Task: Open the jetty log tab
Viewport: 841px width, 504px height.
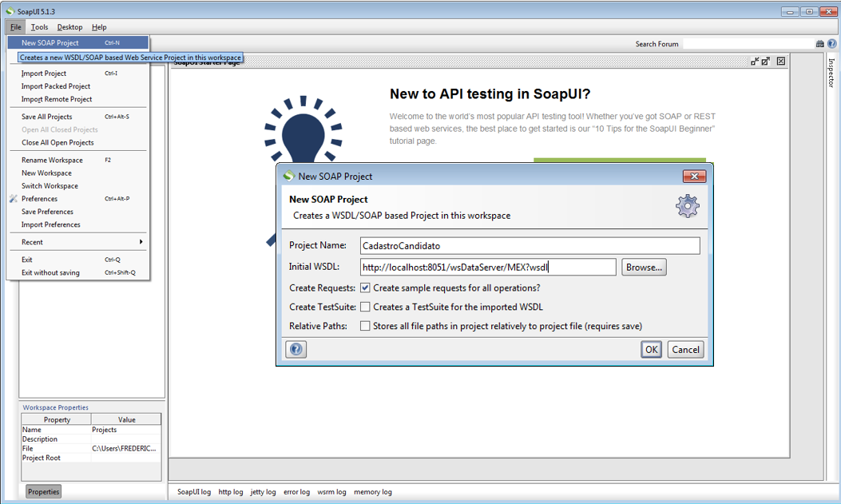Action: 263,492
